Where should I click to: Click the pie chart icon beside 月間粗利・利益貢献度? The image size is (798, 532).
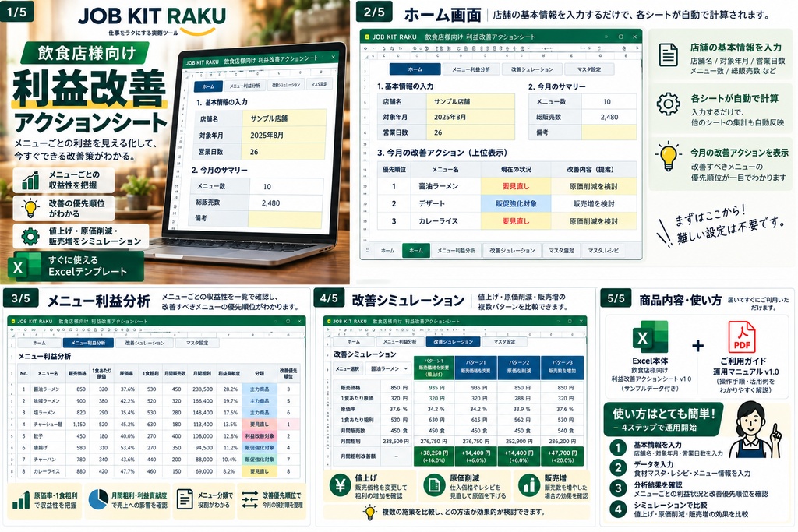click(x=98, y=499)
